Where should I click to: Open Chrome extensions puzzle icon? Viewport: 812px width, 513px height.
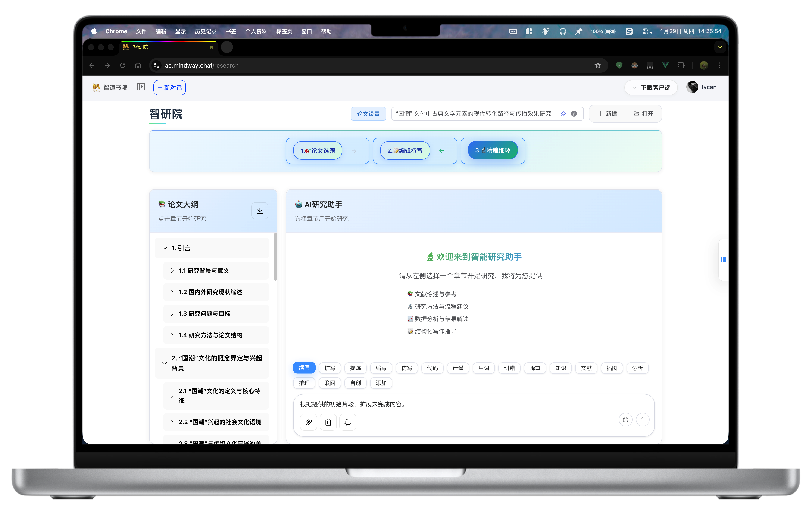click(681, 65)
